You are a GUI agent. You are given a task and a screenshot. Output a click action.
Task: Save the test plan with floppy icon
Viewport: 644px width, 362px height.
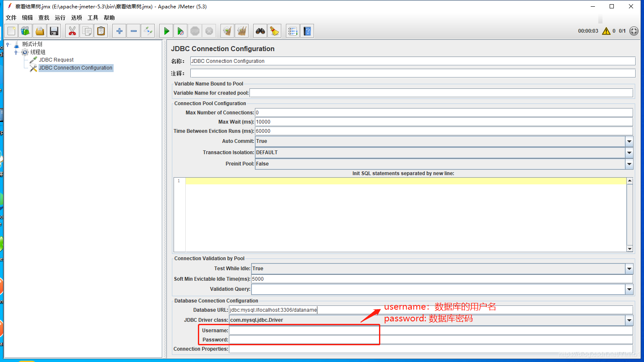pos(54,31)
